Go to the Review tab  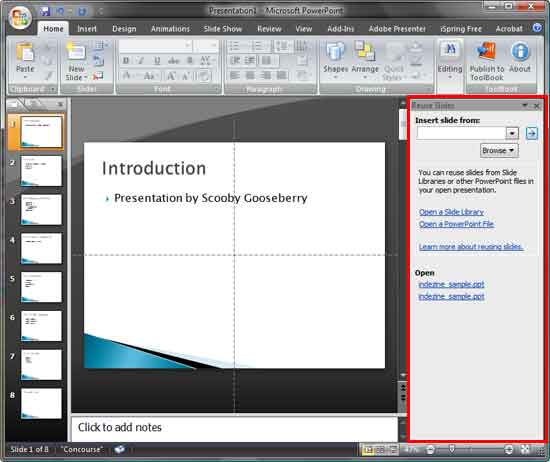tap(269, 29)
